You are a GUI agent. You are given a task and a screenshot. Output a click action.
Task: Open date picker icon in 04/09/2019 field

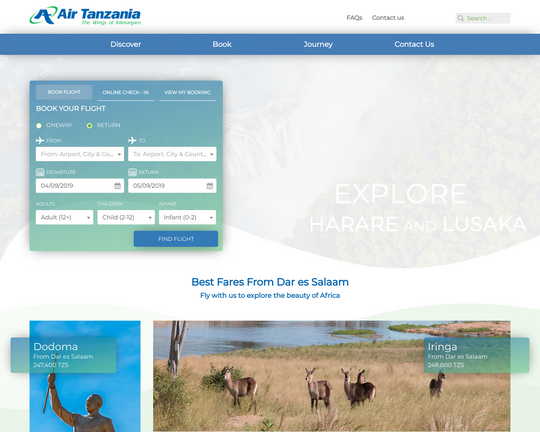coord(117,186)
